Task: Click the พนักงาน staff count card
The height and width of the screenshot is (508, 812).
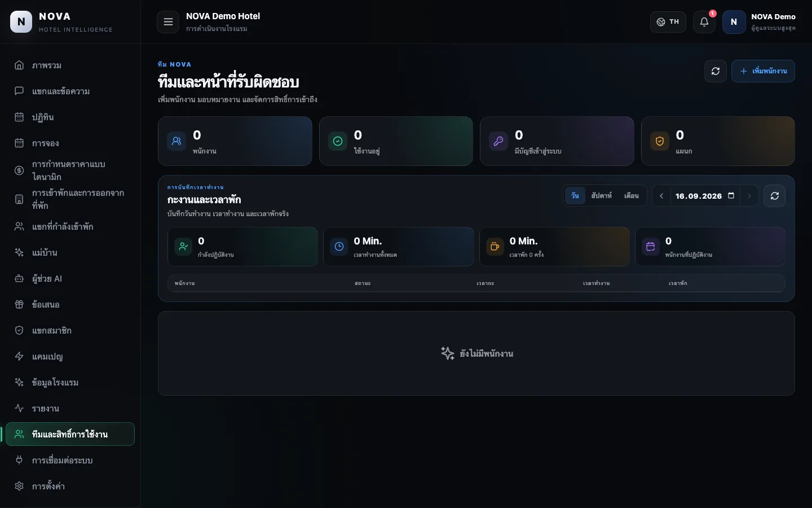Action: pos(235,141)
